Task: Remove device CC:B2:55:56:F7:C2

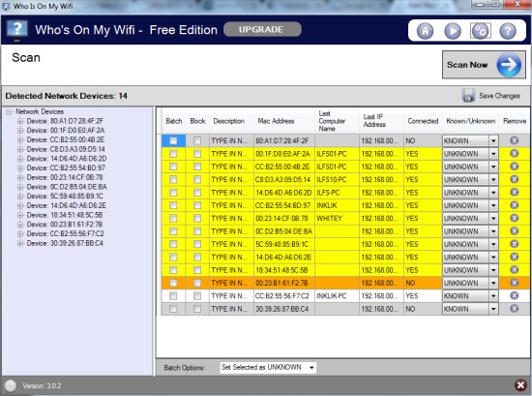Action: coord(514,295)
